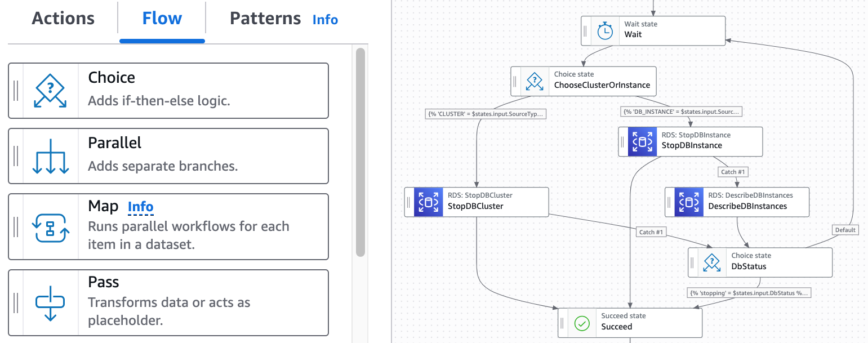Grab the drag handle of Choice card
Viewport: 868px width, 343px height.
coord(16,91)
